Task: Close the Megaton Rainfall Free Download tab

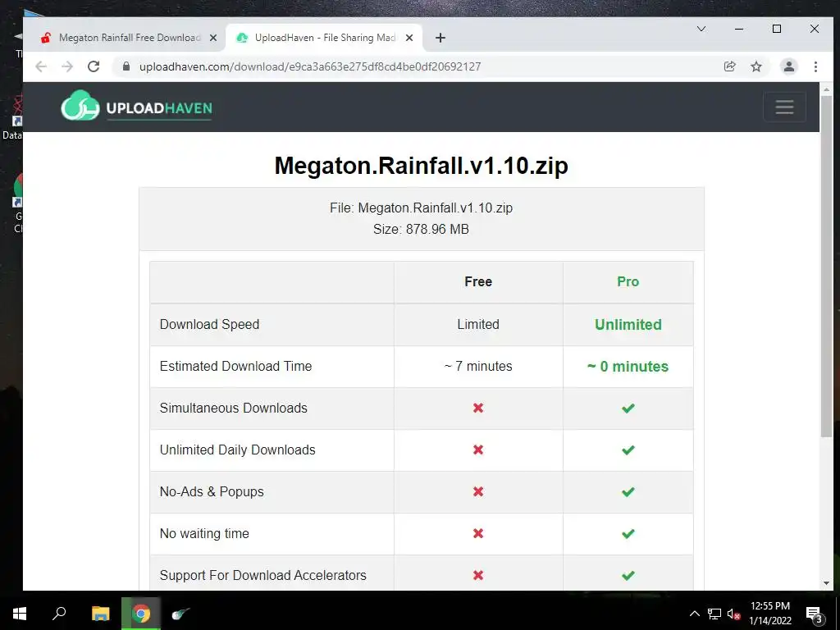Action: coord(213,38)
